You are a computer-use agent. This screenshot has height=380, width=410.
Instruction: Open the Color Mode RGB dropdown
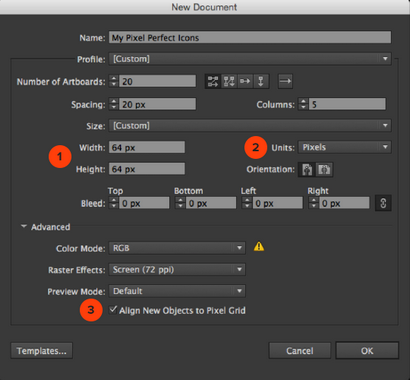pos(177,248)
